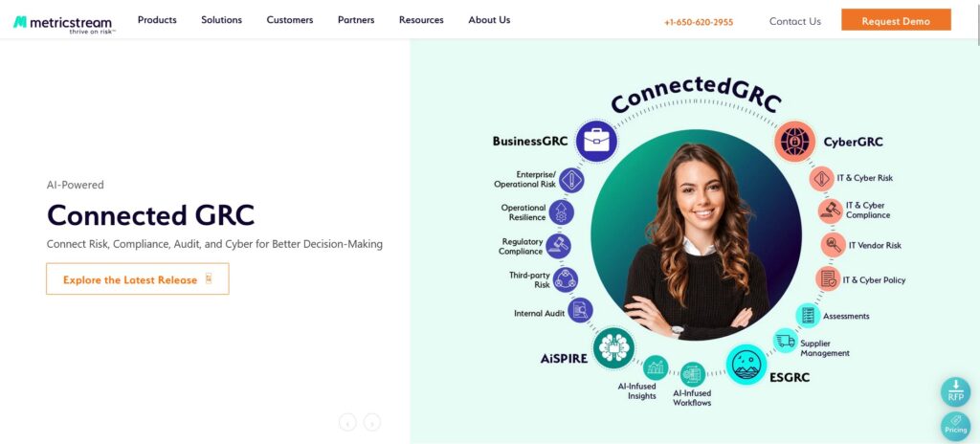Click the AI-Infused Insights chart icon
The width and height of the screenshot is (980, 444).
(x=656, y=367)
